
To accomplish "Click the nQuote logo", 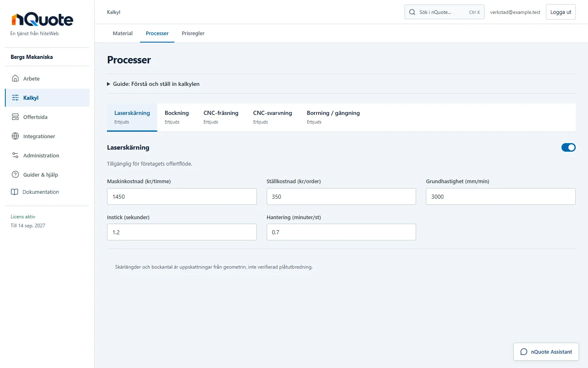I will 42,19.
